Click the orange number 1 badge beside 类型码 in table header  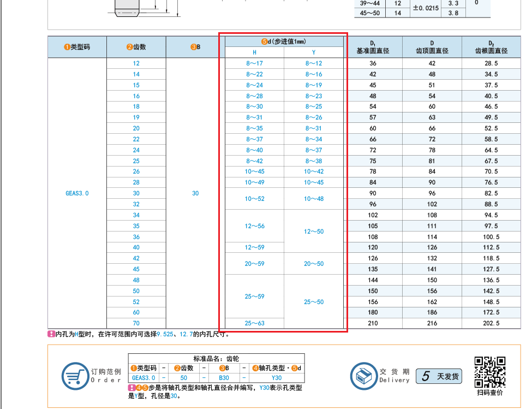coord(67,47)
